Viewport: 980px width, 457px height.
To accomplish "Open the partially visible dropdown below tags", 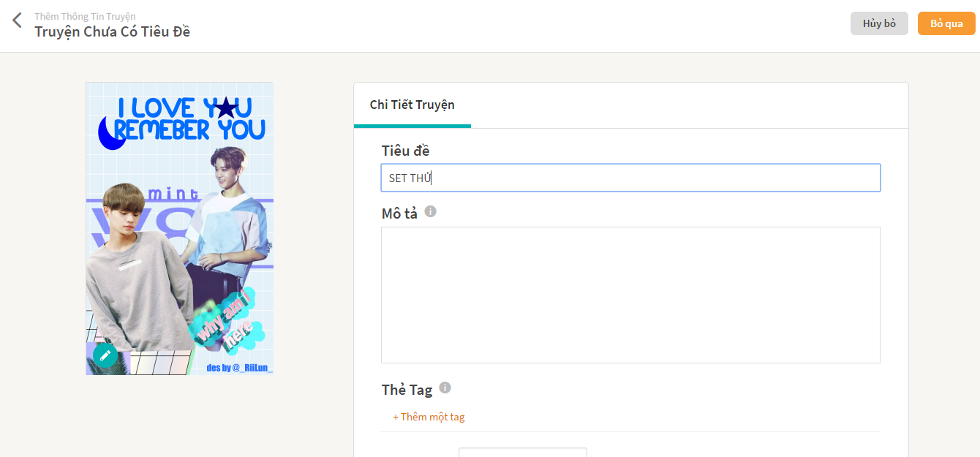I will [x=523, y=452].
